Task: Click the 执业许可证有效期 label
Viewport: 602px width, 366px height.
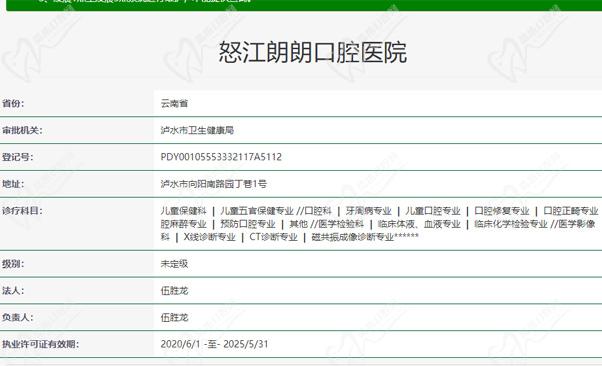Action: coord(40,344)
